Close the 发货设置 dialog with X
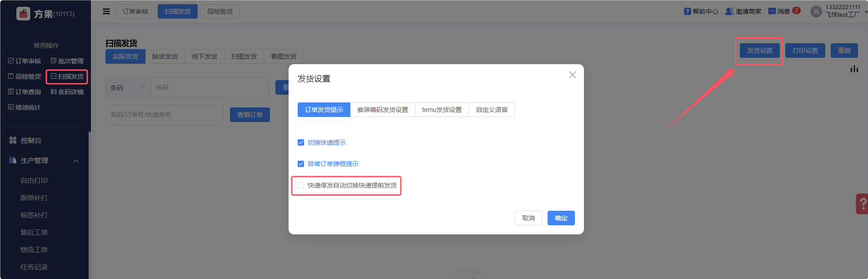This screenshot has width=868, height=279. pyautogui.click(x=573, y=75)
